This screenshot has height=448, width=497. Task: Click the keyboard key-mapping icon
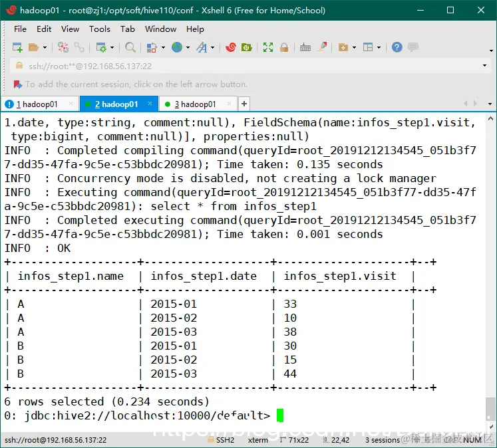(x=305, y=47)
